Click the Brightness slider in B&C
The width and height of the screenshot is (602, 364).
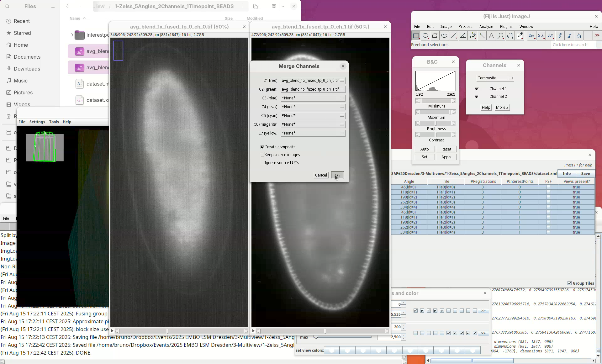coord(436,123)
